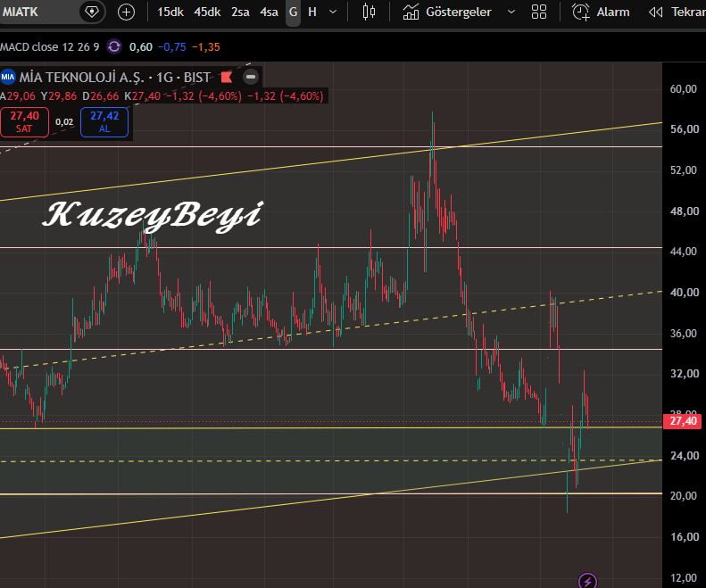This screenshot has width=706, height=588.
Task: Select the H weekly timeframe
Action: point(312,12)
